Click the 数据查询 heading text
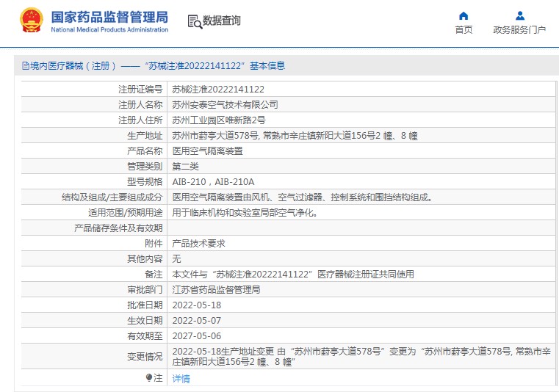The height and width of the screenshot is (392, 559). click(221, 21)
